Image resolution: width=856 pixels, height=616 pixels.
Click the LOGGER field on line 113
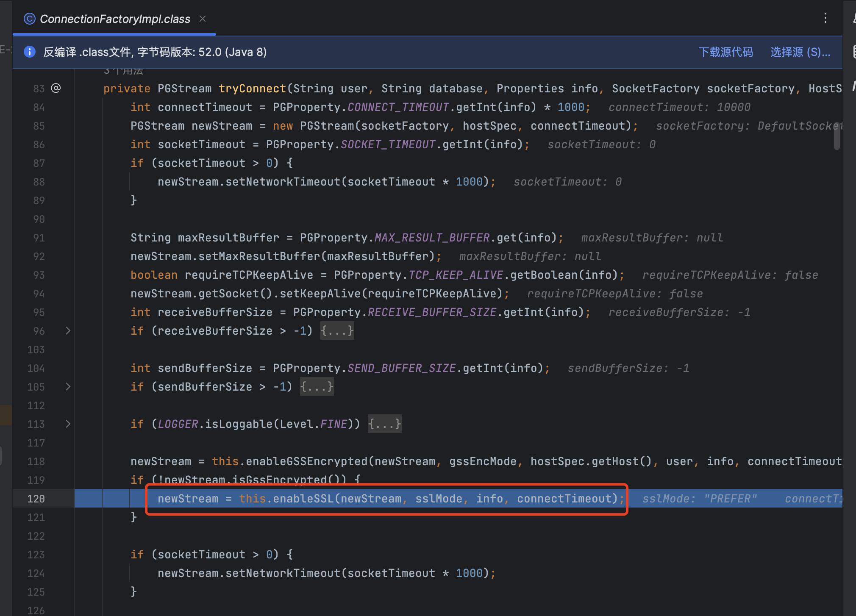178,424
